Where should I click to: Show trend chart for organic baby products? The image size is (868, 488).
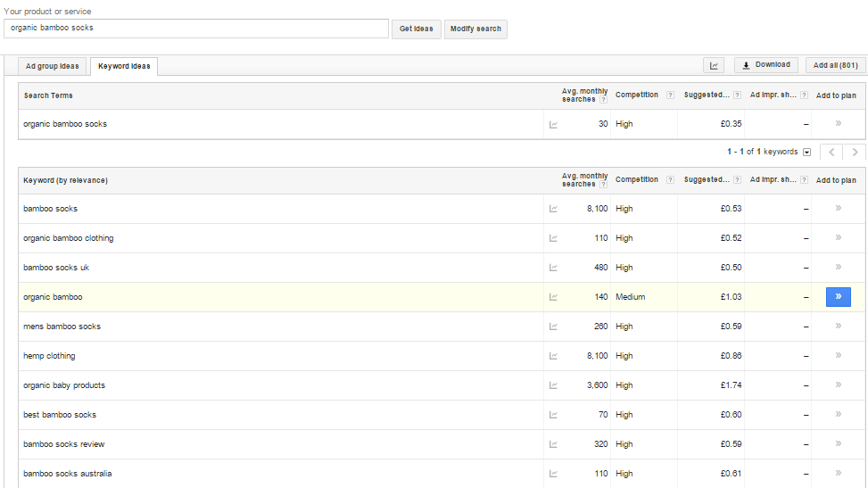[553, 385]
